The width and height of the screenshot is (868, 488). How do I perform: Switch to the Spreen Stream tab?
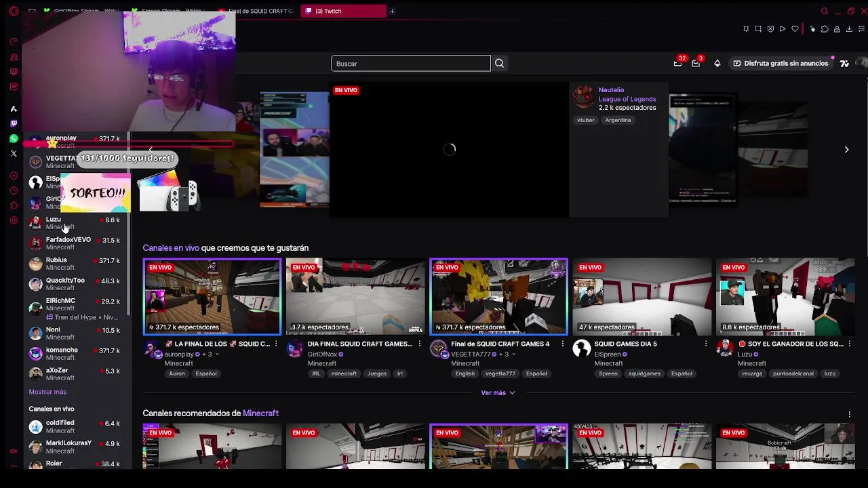(168, 11)
